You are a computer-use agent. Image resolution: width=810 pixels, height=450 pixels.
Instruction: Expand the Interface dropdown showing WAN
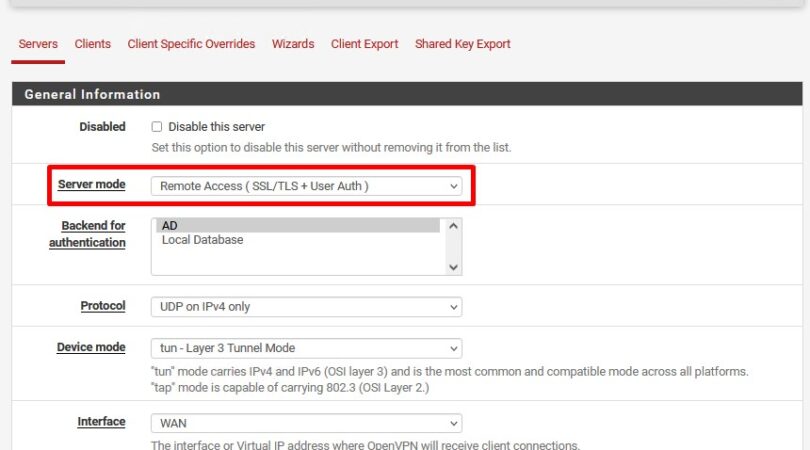pos(305,423)
